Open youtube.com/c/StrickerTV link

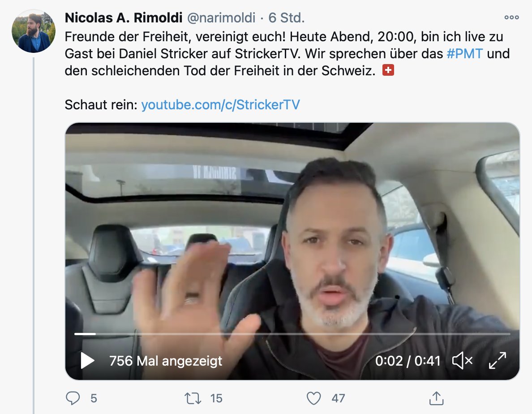point(220,105)
